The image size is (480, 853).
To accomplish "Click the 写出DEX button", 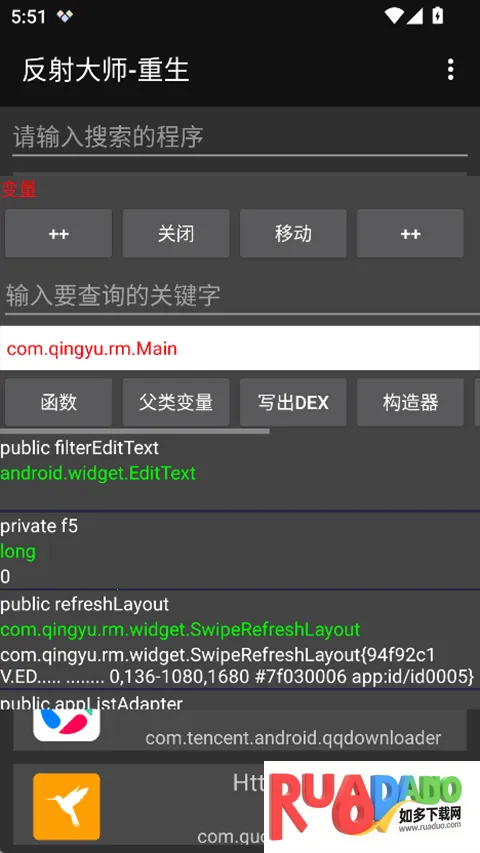I will click(293, 403).
